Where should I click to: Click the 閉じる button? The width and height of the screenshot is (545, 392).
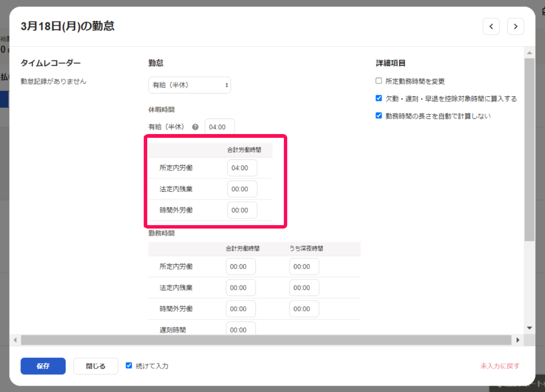click(x=96, y=366)
